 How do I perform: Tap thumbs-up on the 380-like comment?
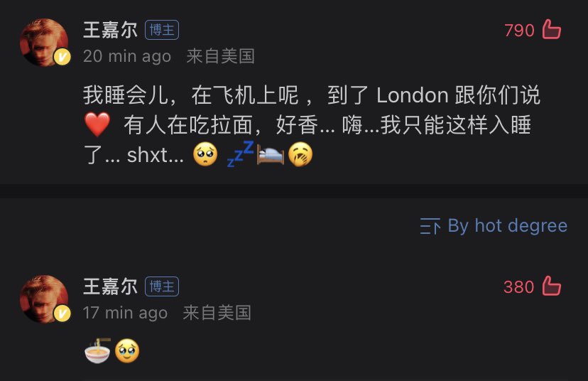(551, 286)
